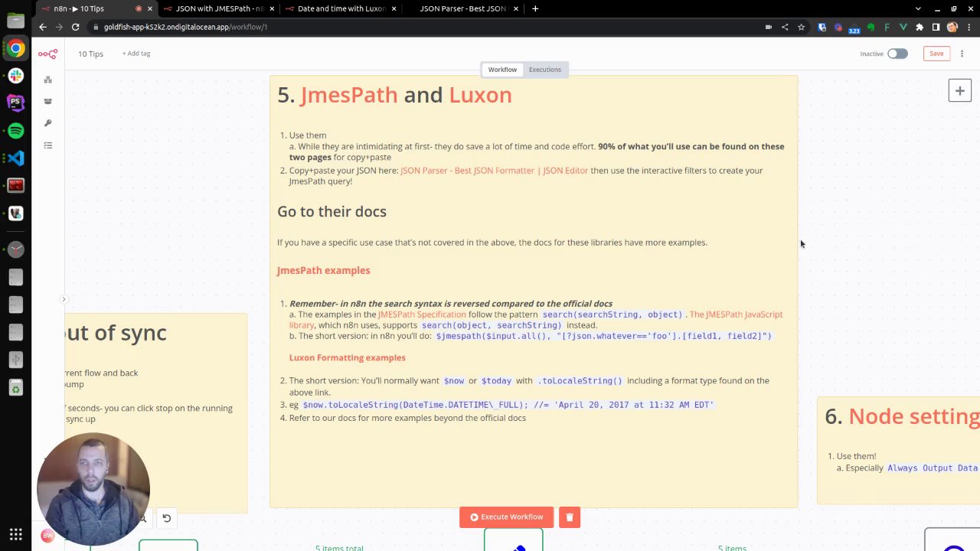Click the '$today' inline code
Image resolution: width=980 pixels, height=551 pixels.
[x=496, y=380]
